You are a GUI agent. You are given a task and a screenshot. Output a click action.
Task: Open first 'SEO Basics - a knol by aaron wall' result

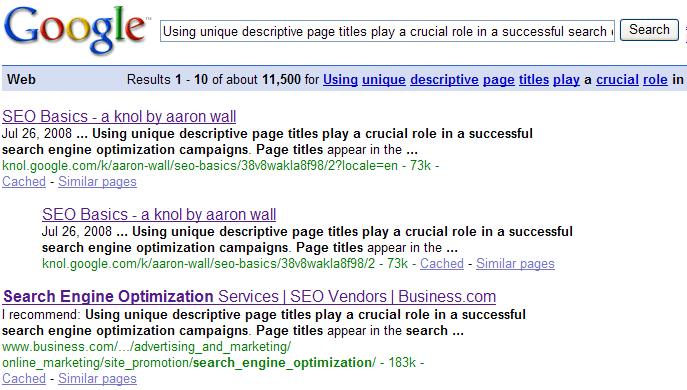[x=119, y=116]
